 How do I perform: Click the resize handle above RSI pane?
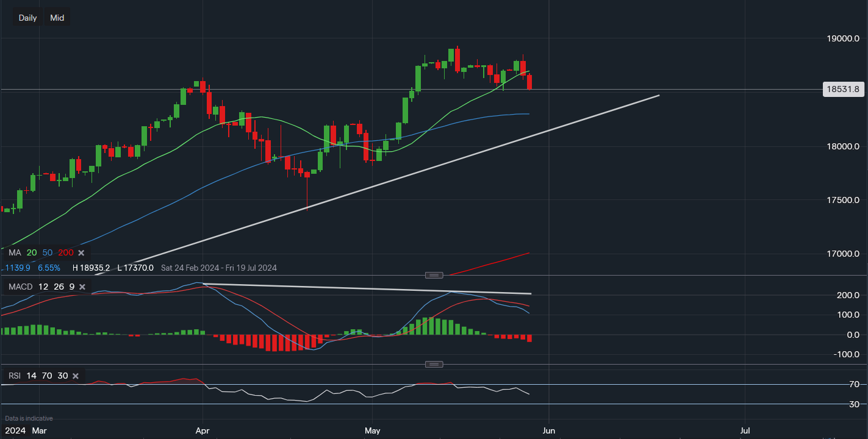pyautogui.click(x=434, y=364)
